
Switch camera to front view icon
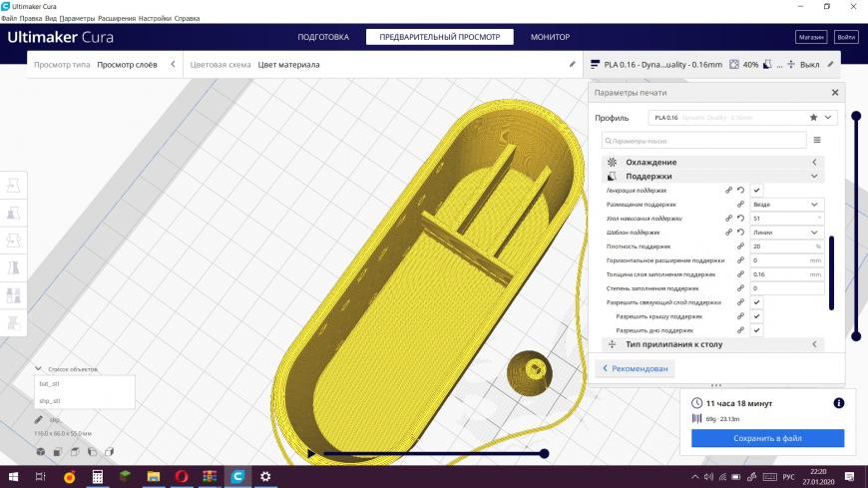click(58, 452)
